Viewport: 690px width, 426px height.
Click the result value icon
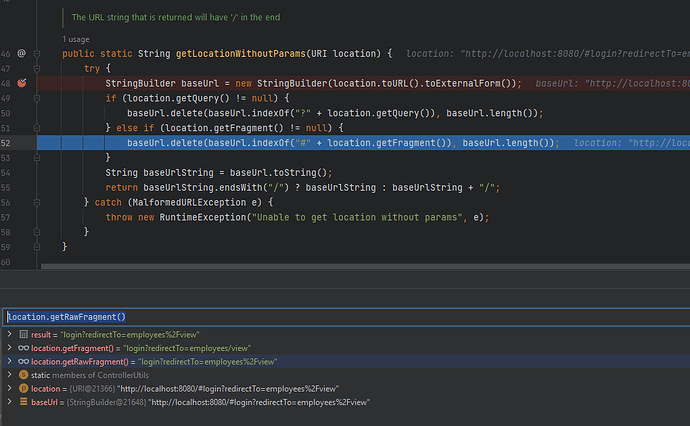23,334
